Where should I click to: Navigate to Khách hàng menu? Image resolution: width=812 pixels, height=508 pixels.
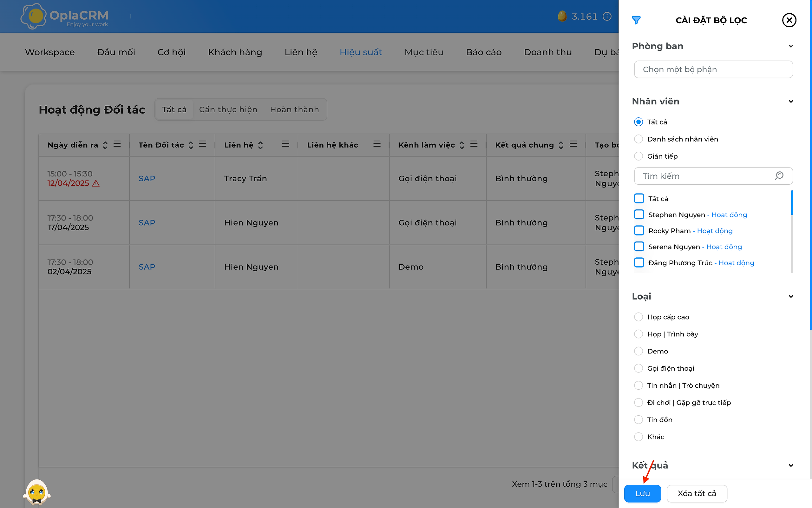pos(235,52)
